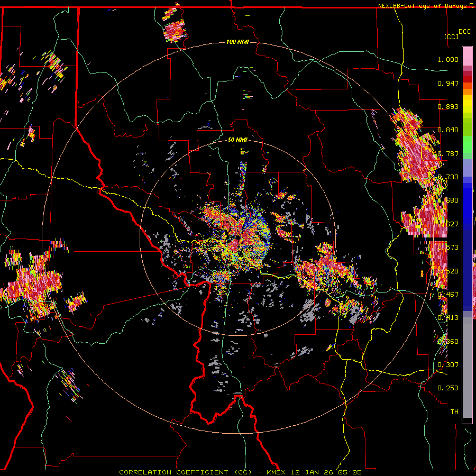Click the TH threshold label

click(x=454, y=411)
